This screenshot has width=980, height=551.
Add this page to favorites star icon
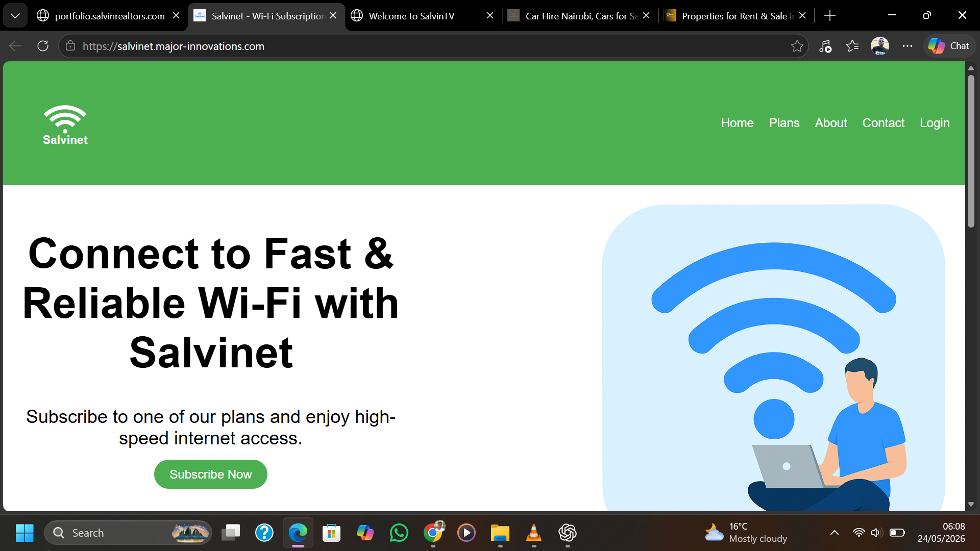797,46
